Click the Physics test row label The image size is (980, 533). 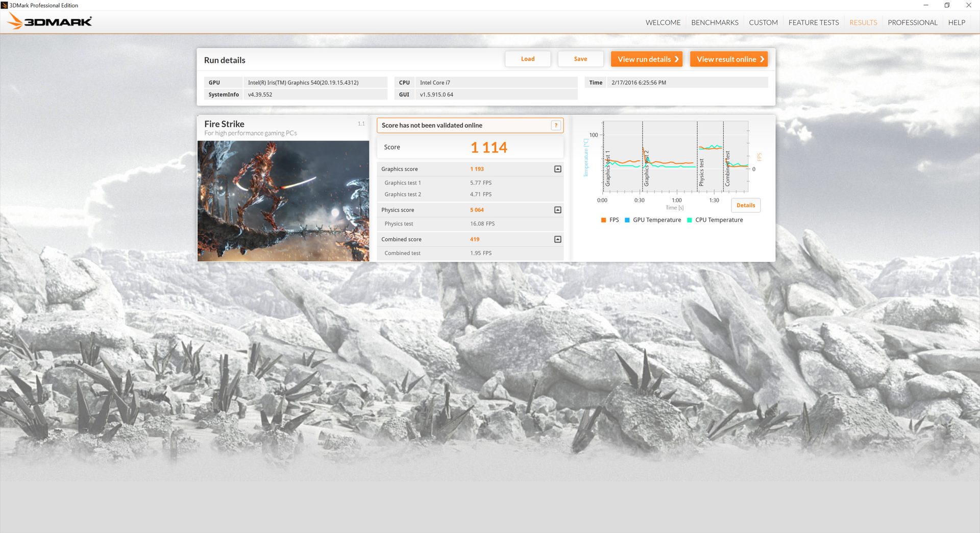[399, 224]
